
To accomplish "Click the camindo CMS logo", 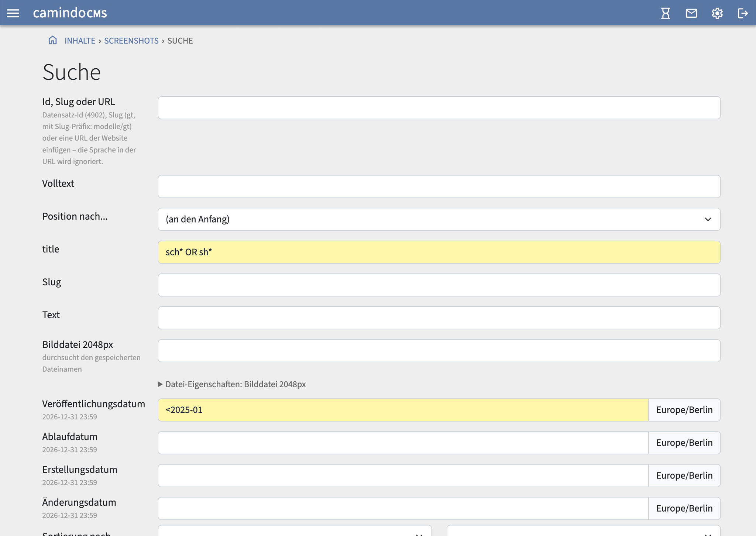I will coord(70,13).
